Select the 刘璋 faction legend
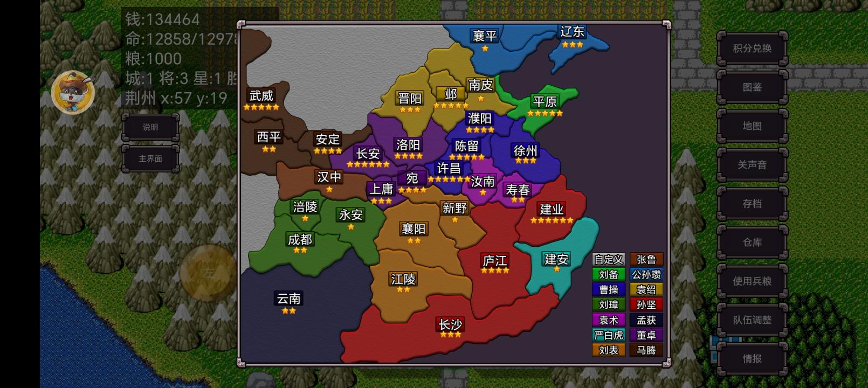The height and width of the screenshot is (388, 868). pyautogui.click(x=609, y=305)
